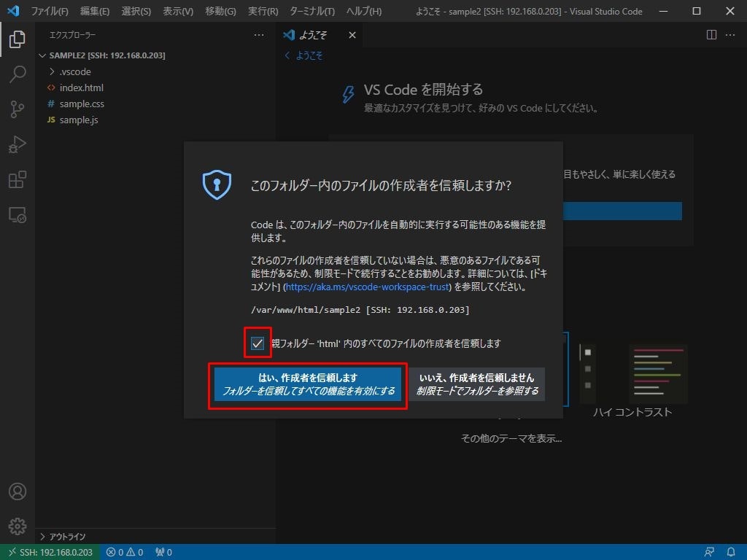This screenshot has width=747, height=560.
Task: Click その他のテーマを表示... link
Action: click(x=511, y=438)
